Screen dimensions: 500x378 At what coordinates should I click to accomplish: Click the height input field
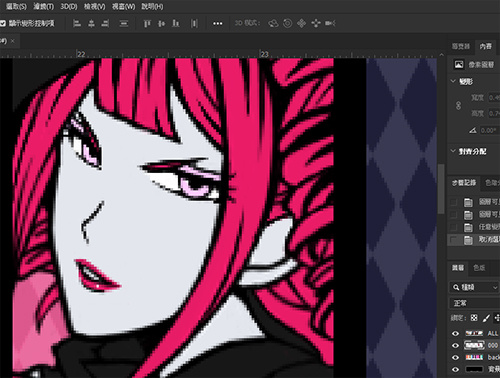494,113
